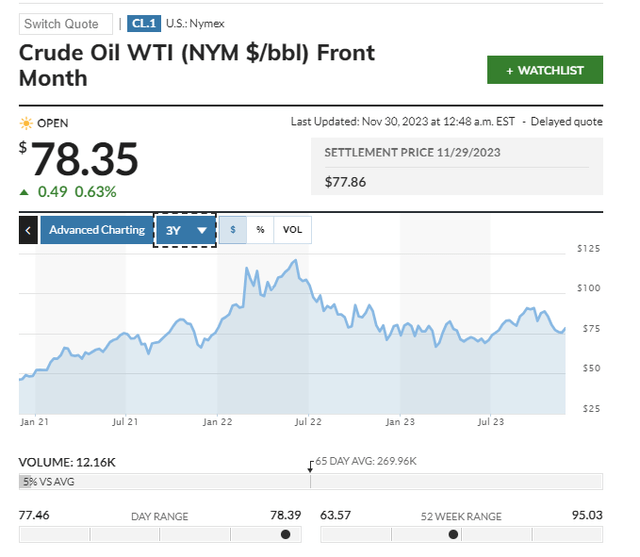Screen dimensions: 640x557
Task: Click the Jan 23 point on chart axis
Action: [x=400, y=422]
